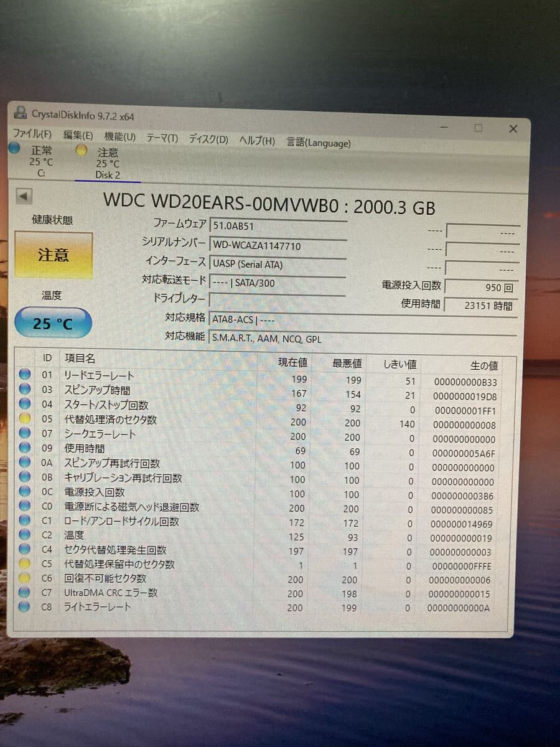Click the standard field ATA8-ACS

pyautogui.click(x=363, y=320)
